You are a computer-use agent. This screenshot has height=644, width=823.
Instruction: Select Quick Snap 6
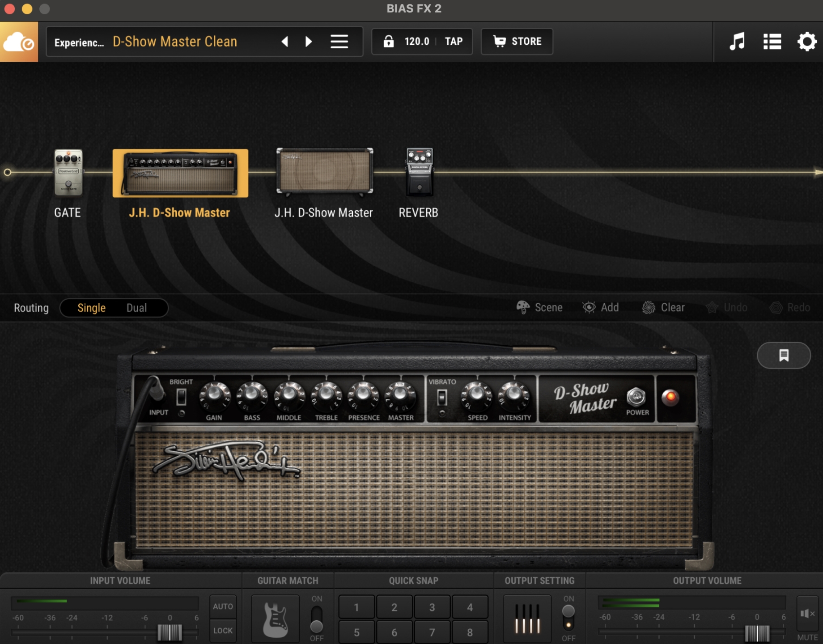click(x=394, y=632)
